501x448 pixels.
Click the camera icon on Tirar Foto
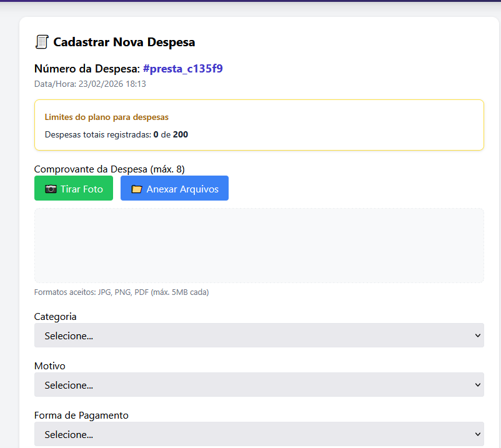51,189
